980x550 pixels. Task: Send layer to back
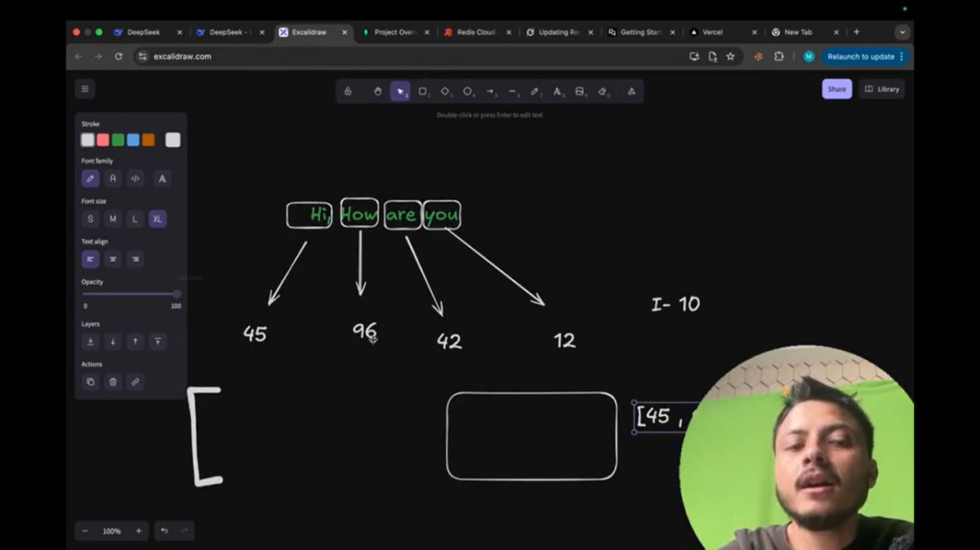91,341
